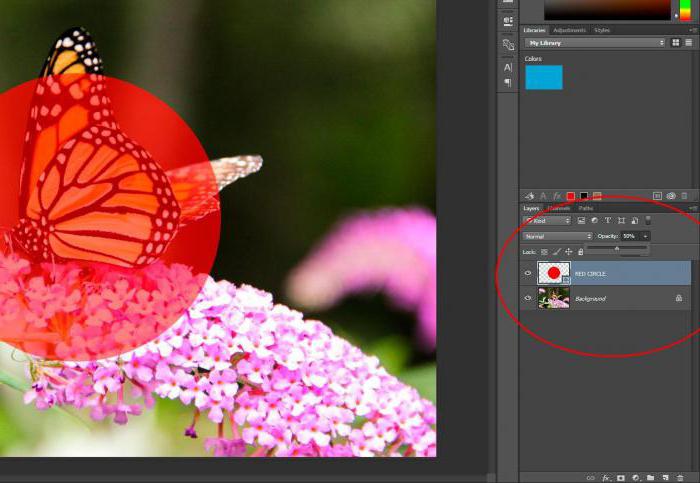Image resolution: width=700 pixels, height=483 pixels.
Task: Link layers using the chain icon
Action: [x=591, y=478]
